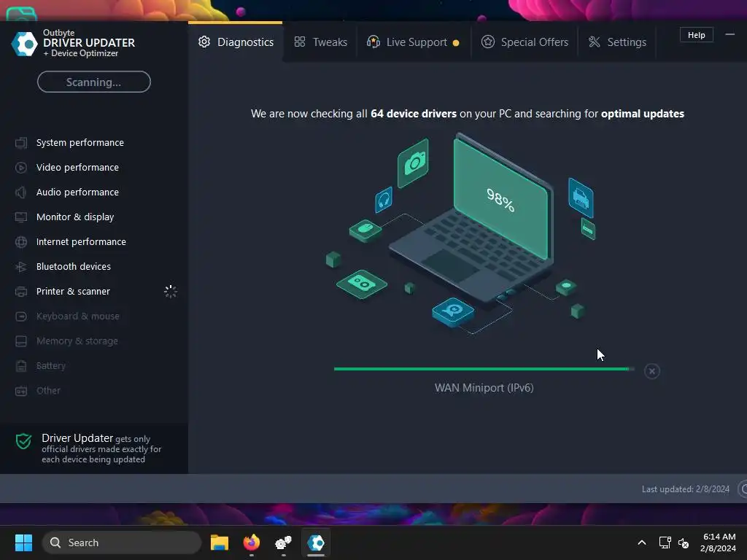
Task: Click the headphones tile in illustration
Action: tap(384, 200)
